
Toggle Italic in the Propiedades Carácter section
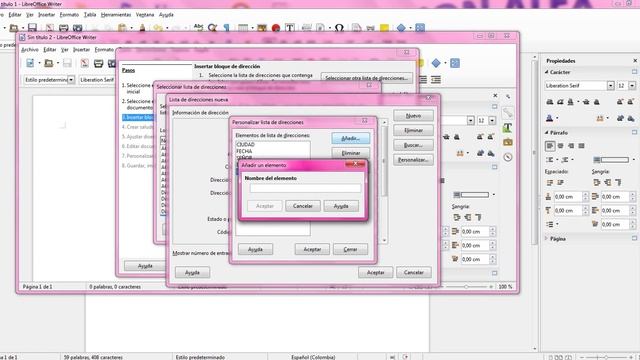(x=560, y=102)
